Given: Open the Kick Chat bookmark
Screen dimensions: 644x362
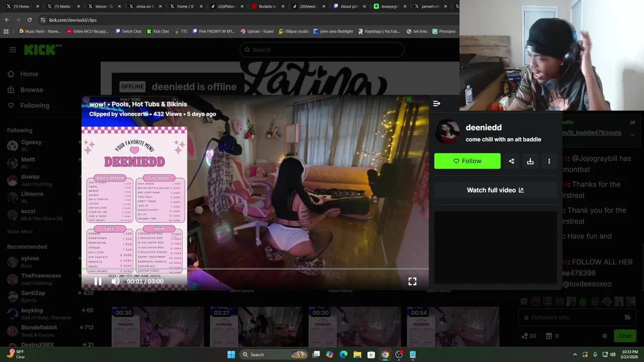Looking at the screenshot, I should pos(158,31).
